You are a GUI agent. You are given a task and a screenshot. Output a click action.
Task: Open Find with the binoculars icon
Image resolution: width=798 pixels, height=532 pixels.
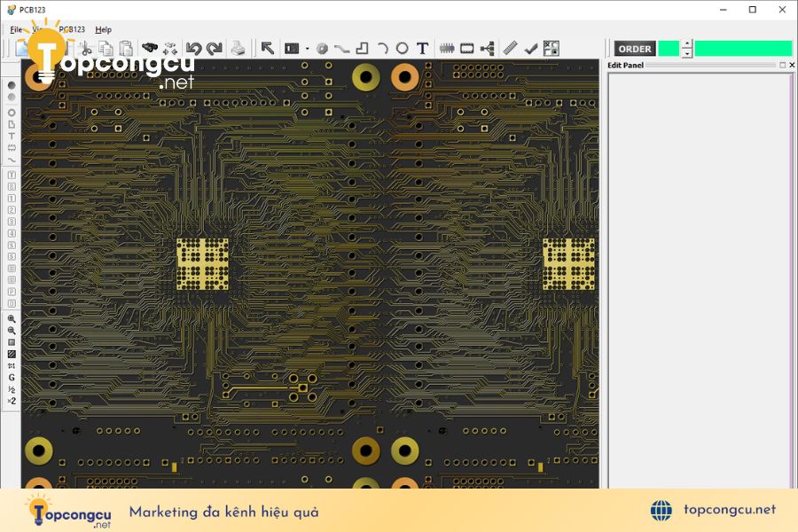[150, 49]
